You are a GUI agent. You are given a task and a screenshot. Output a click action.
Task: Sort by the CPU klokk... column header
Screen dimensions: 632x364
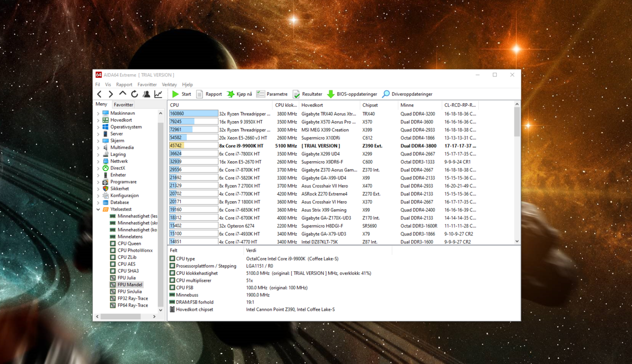[286, 105]
